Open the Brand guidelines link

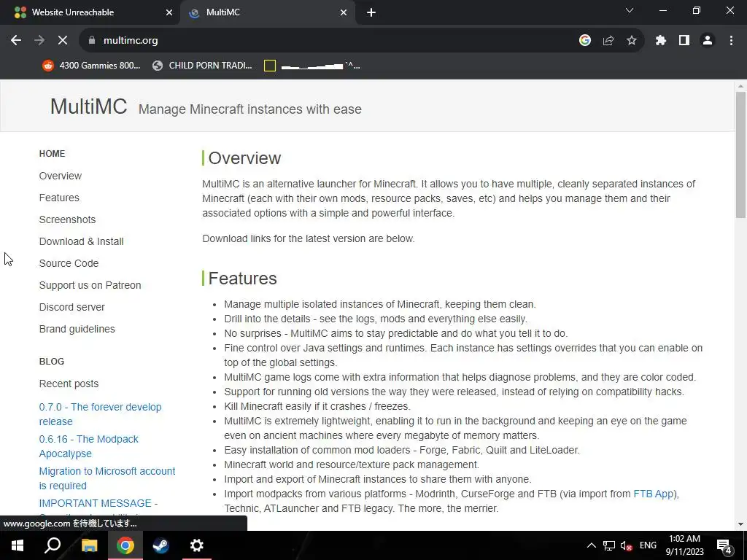click(x=77, y=329)
